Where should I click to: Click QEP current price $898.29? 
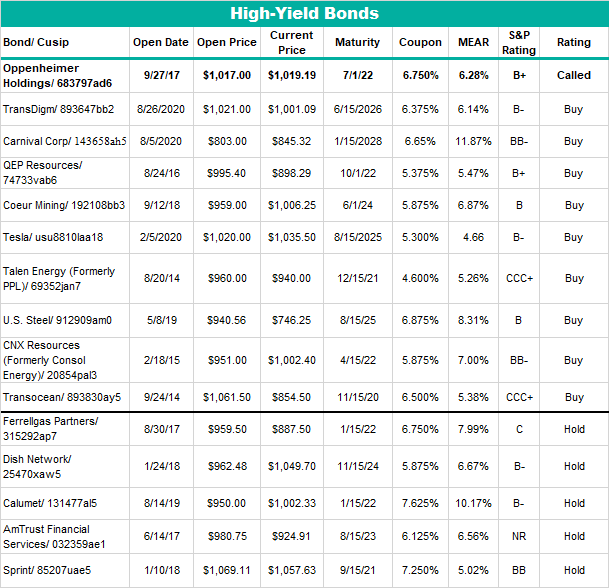coord(292,173)
